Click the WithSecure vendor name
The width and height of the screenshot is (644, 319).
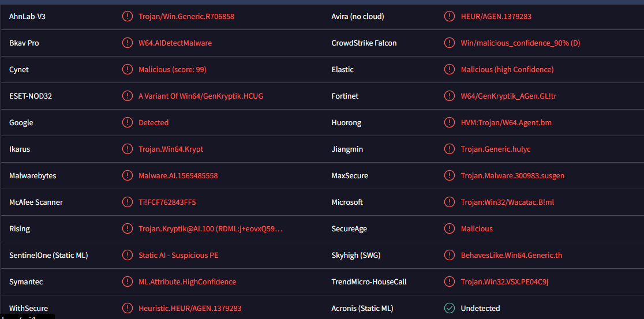(x=28, y=308)
